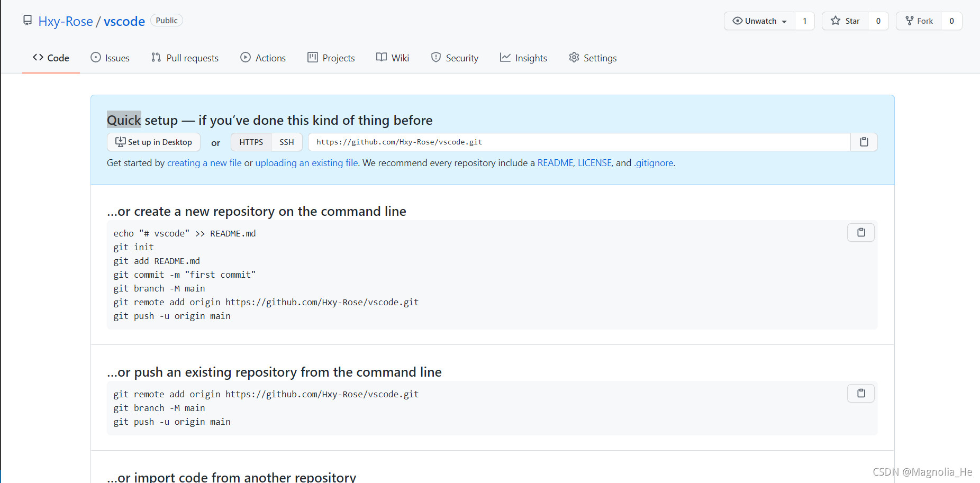980x483 pixels.
Task: Click the '...or import code from another repository' heading
Action: coord(232,477)
